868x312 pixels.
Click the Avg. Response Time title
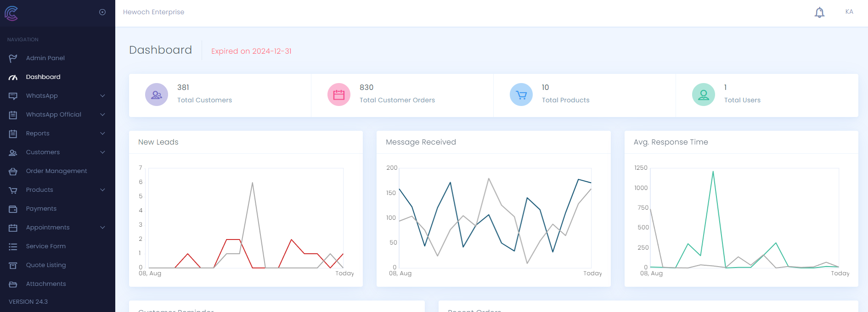tap(671, 142)
